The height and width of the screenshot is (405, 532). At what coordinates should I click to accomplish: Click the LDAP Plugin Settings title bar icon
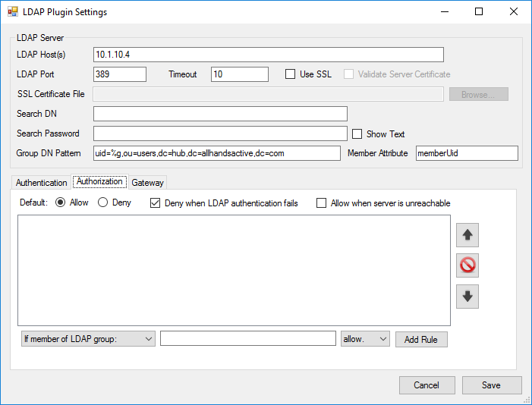[x=13, y=12]
